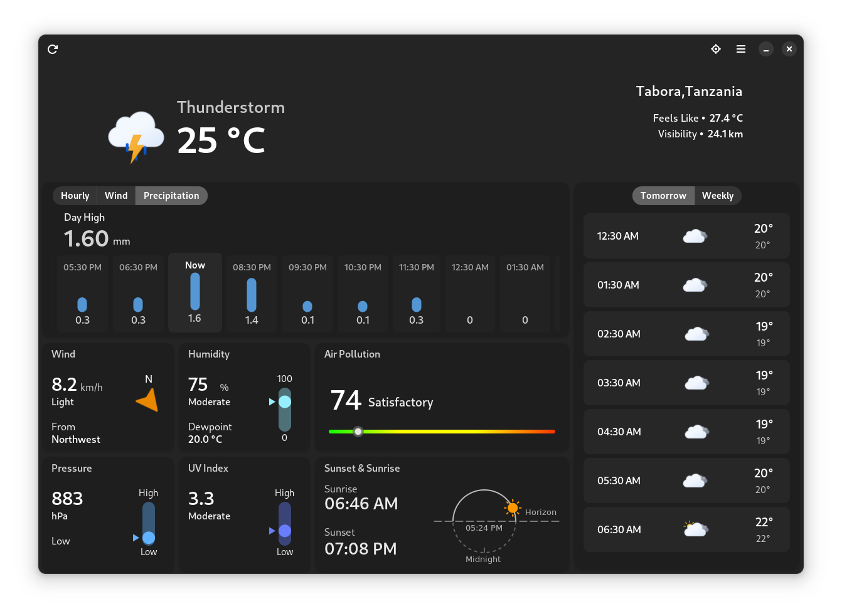Refresh the weather data
The width and height of the screenshot is (842, 616).
53,49
